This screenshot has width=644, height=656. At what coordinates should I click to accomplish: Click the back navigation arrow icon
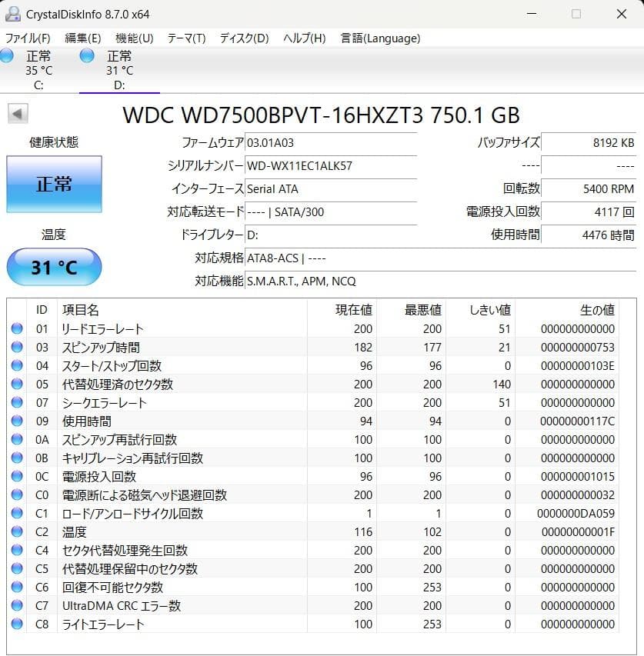coord(18,115)
